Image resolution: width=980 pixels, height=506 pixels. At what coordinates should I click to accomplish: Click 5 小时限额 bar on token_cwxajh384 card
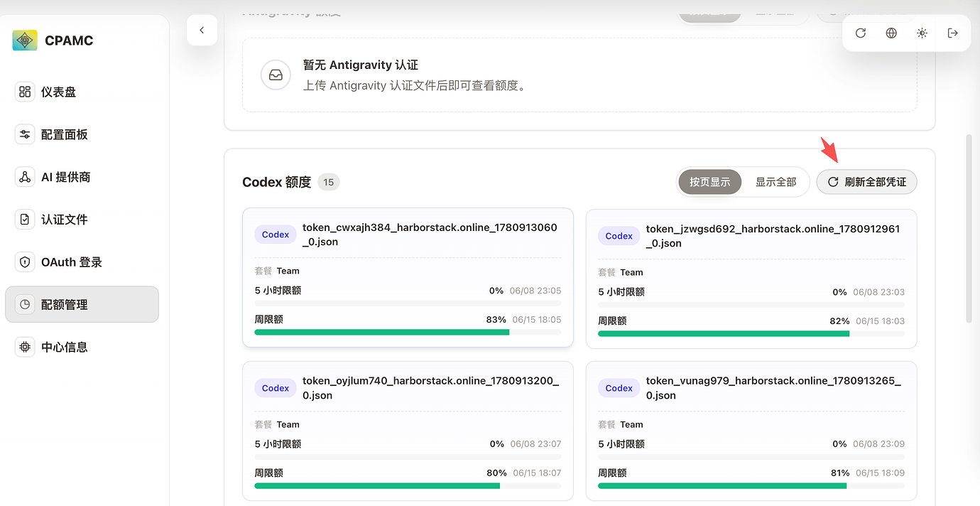click(408, 303)
